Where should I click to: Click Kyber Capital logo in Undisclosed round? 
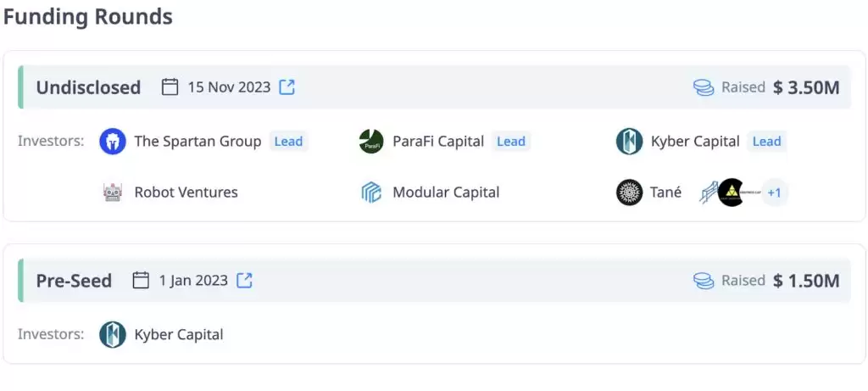coord(629,142)
